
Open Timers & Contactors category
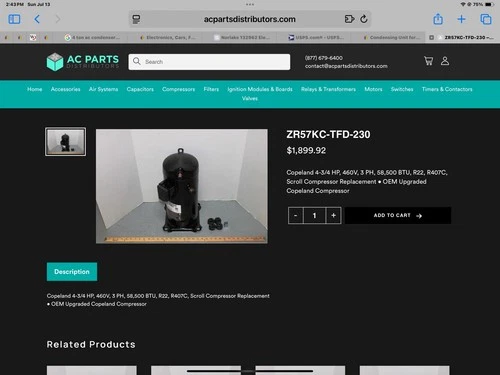[447, 89]
